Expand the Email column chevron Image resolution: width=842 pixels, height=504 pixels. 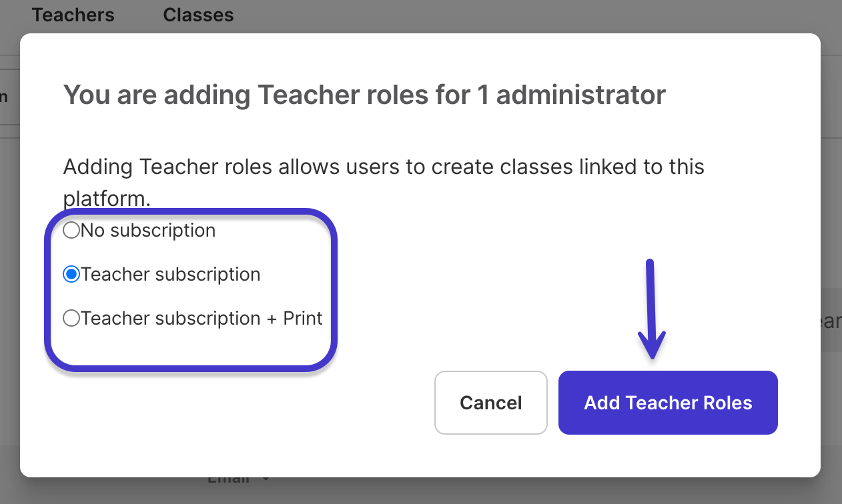[x=266, y=478]
